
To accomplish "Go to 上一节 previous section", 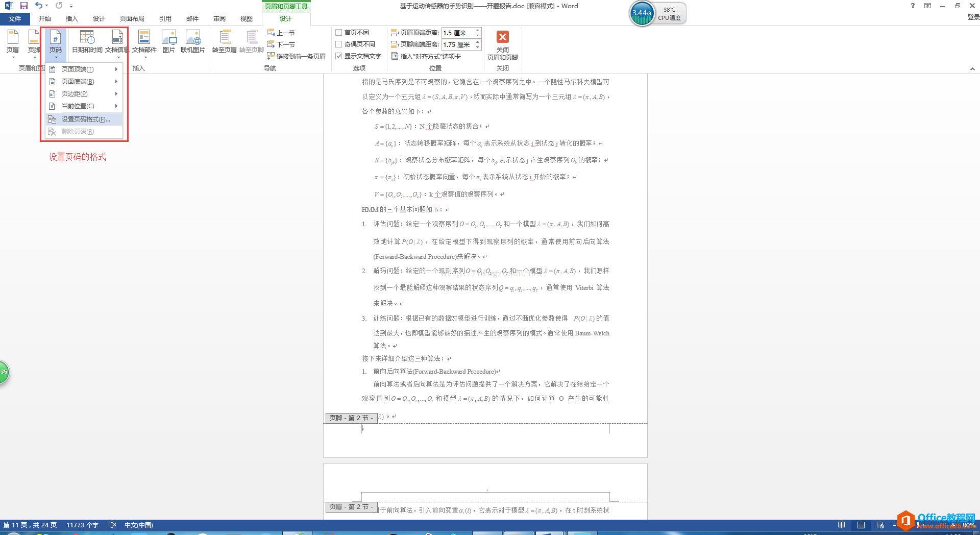I will (281, 33).
